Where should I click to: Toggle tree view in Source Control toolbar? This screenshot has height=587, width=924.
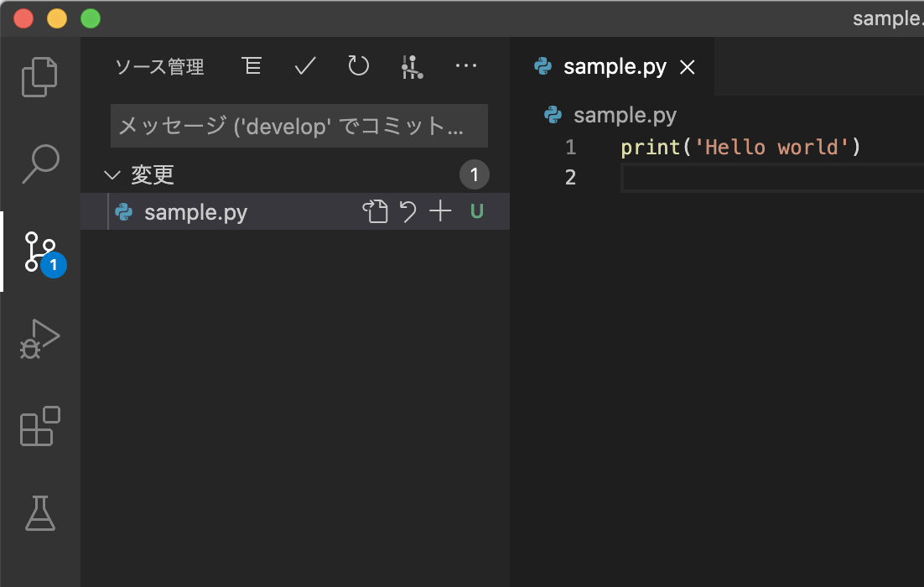(x=252, y=65)
